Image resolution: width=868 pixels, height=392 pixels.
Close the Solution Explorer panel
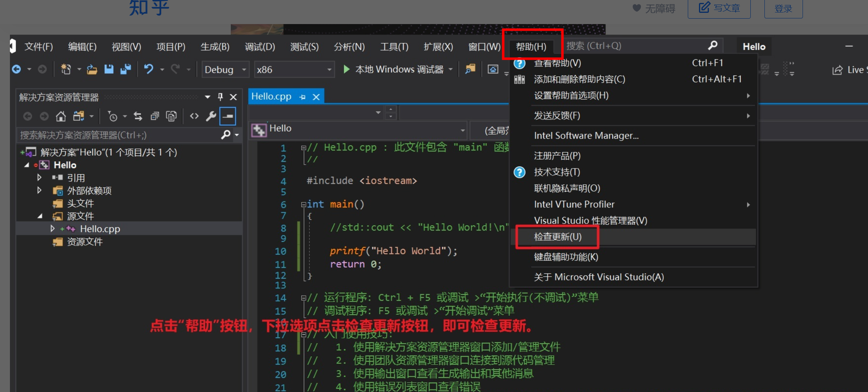[233, 97]
